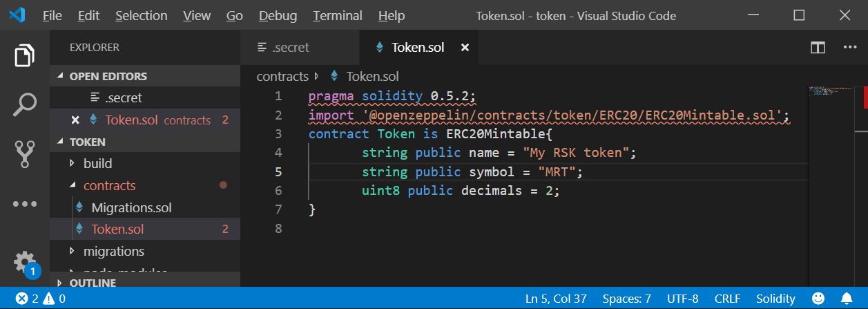Open the Help menu
This screenshot has width=868, height=309.
[392, 15]
